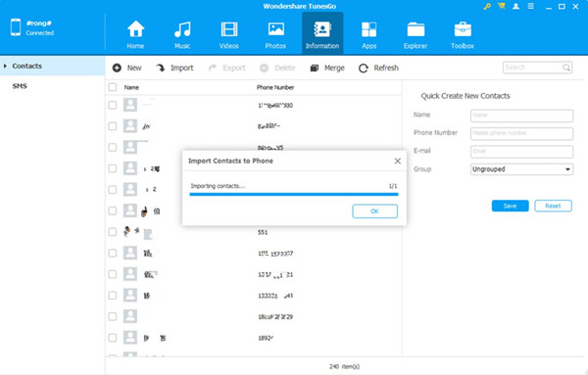Tick checkbox for contact ending 29
588x375 pixels.
[113, 316]
